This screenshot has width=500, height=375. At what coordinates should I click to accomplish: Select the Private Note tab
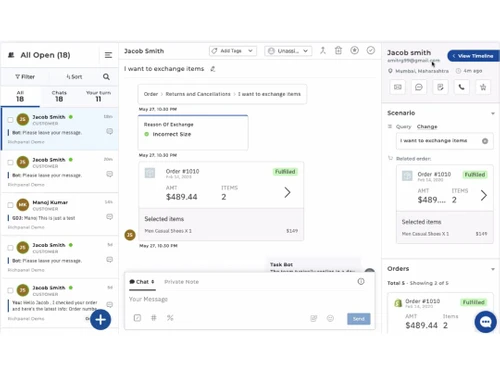(x=181, y=282)
